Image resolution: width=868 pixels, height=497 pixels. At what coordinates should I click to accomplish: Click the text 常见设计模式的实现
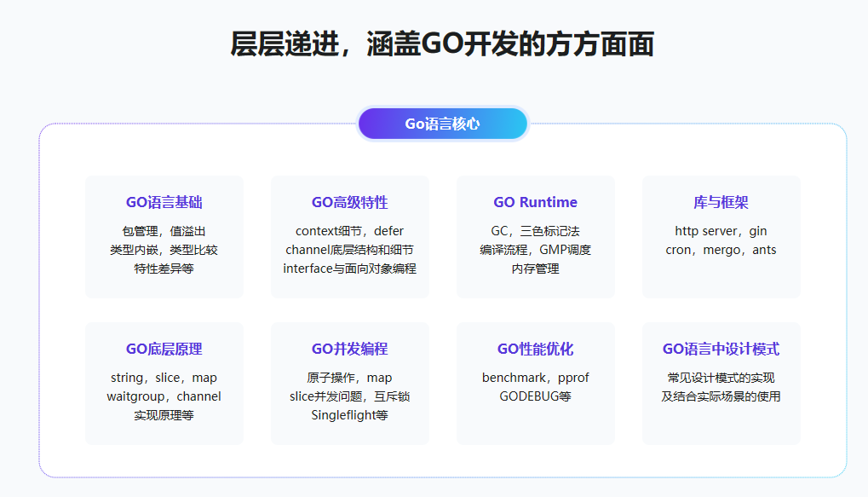click(x=721, y=378)
